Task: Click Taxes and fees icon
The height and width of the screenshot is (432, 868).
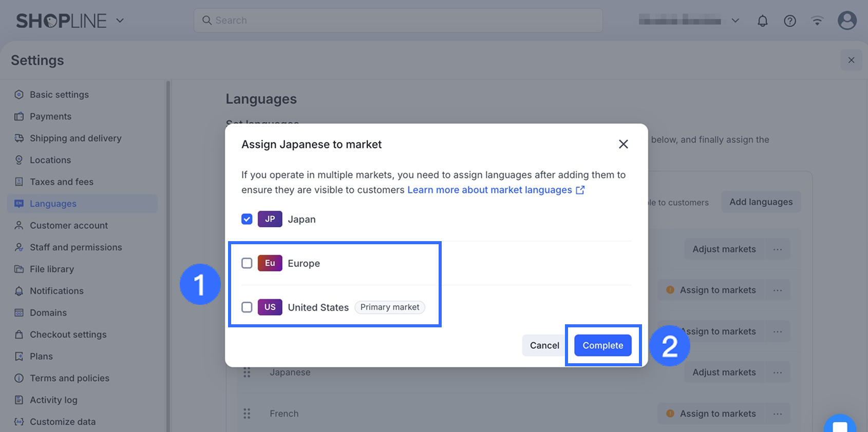Action: 19,182
